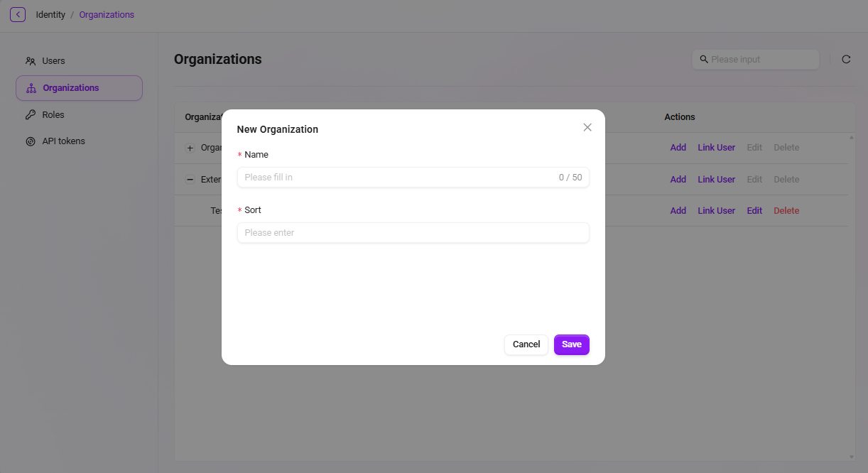Click the Organizations hierarchy icon in sidebar
The height and width of the screenshot is (473, 868).
pos(31,88)
